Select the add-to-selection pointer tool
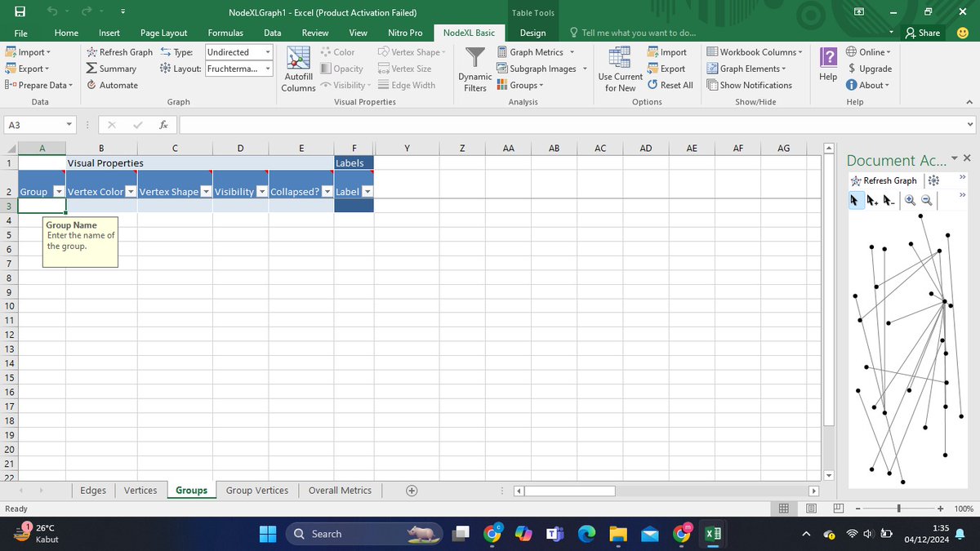 (872, 199)
